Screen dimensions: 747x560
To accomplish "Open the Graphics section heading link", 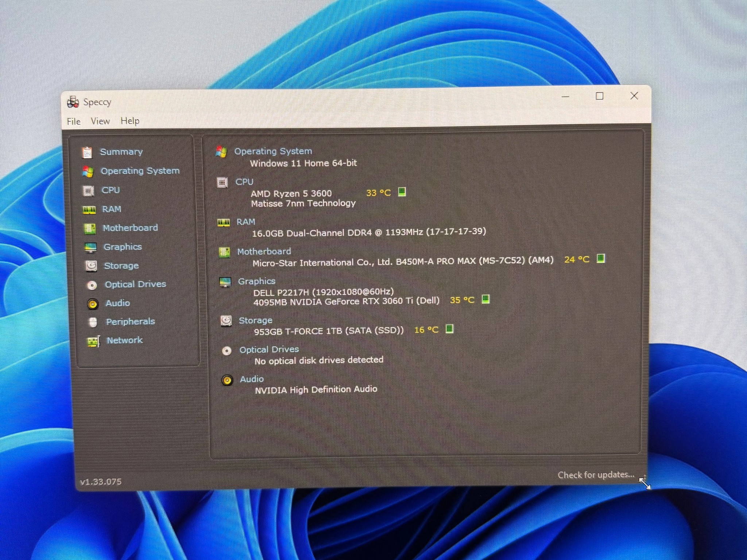I will [256, 281].
